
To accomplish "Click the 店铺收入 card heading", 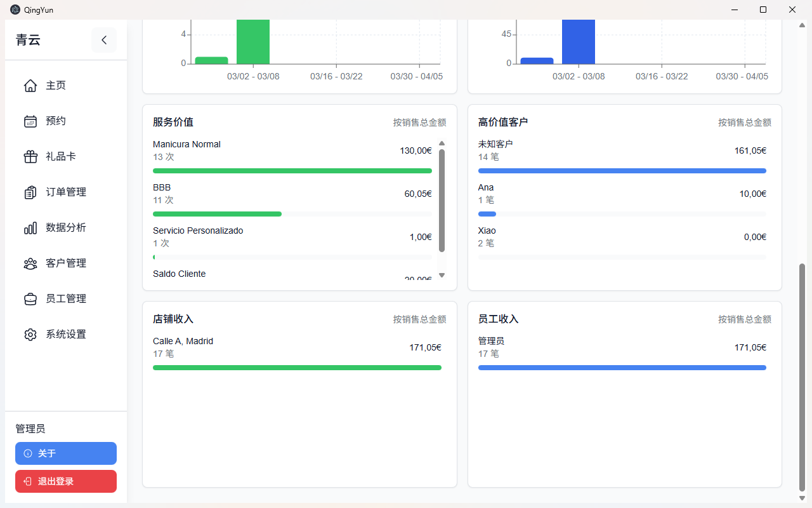I will point(173,319).
